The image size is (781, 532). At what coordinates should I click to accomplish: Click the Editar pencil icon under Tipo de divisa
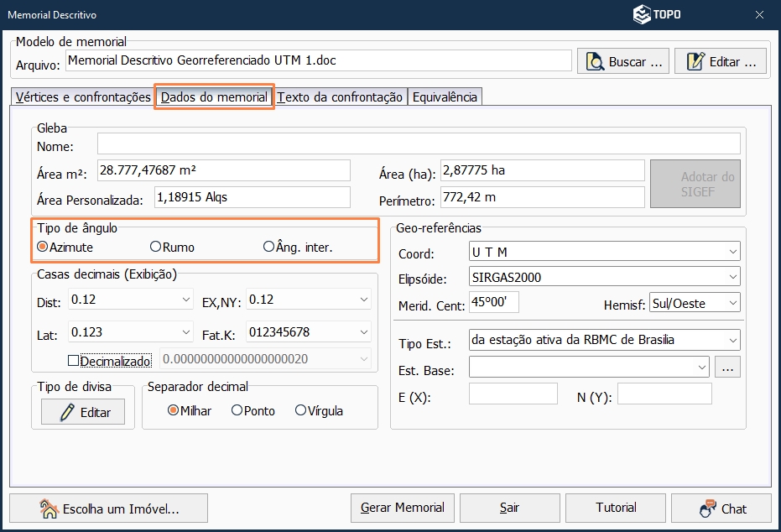[x=70, y=412]
